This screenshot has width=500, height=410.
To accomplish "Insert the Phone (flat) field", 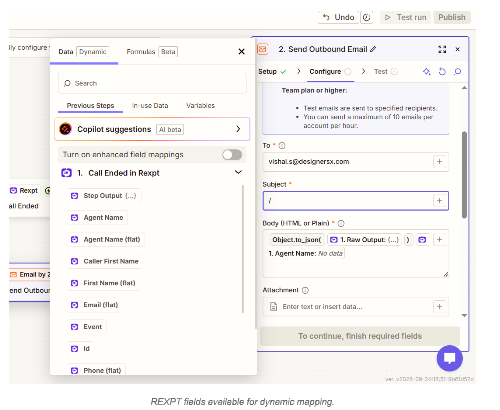I will (96, 370).
